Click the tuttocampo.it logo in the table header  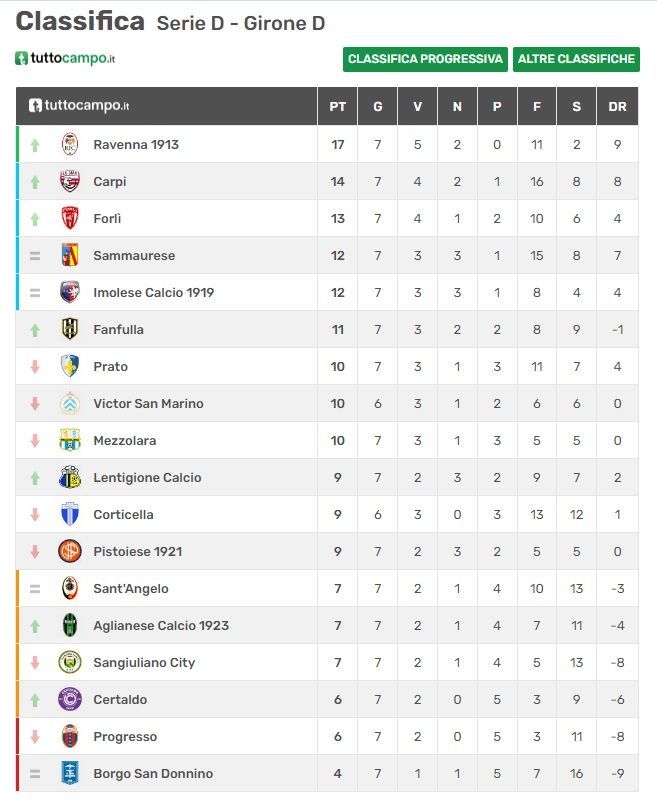[x=79, y=105]
